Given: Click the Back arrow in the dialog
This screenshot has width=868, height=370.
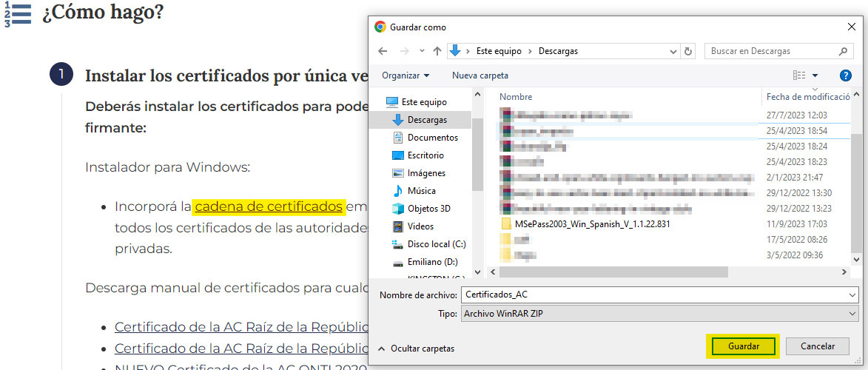Looking at the screenshot, I should [383, 51].
